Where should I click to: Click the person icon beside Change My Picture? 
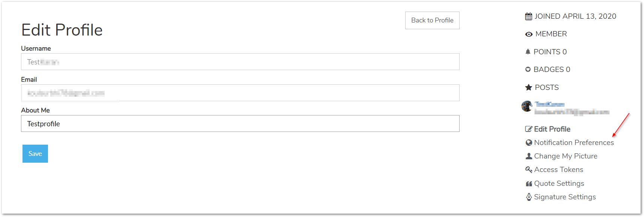point(529,156)
